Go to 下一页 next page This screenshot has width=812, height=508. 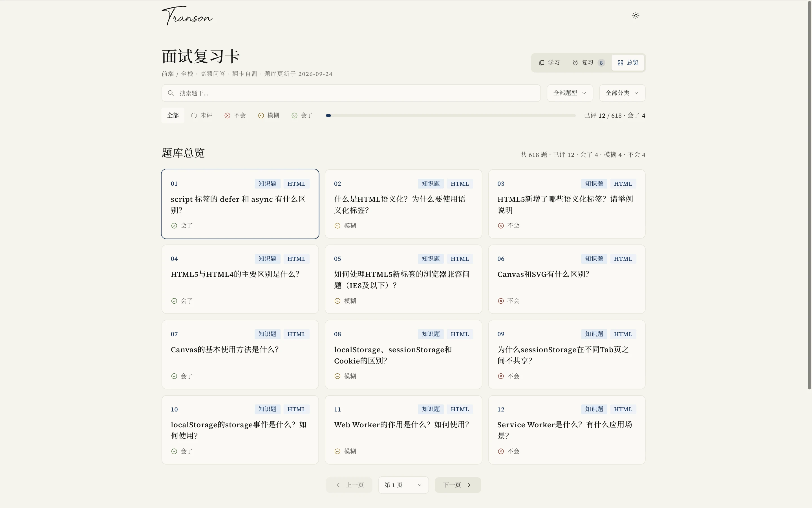tap(458, 485)
